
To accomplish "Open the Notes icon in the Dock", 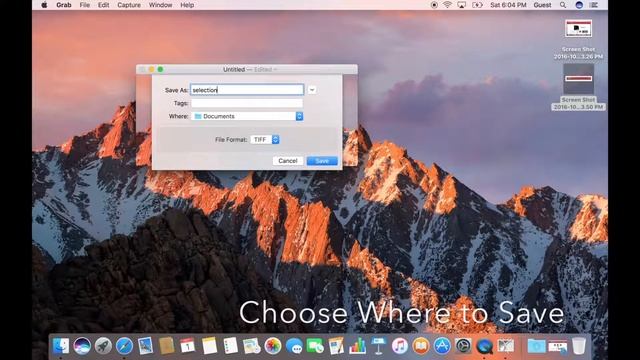I will 209,346.
